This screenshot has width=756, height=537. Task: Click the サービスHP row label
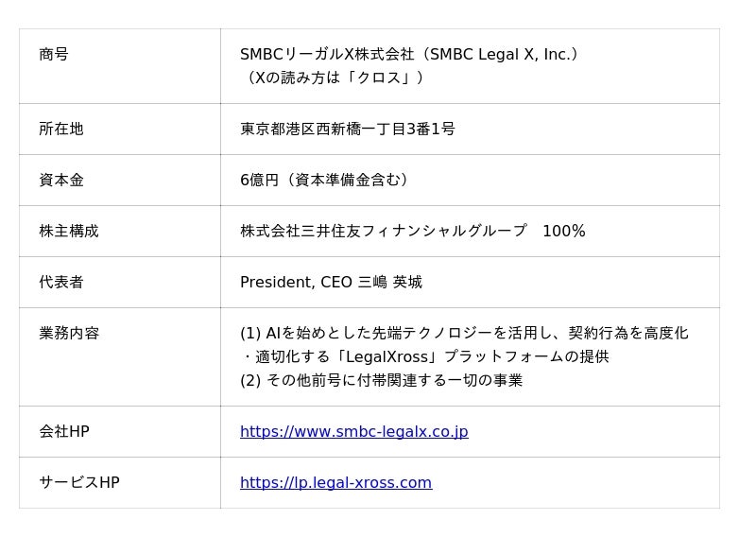pyautogui.click(x=79, y=482)
